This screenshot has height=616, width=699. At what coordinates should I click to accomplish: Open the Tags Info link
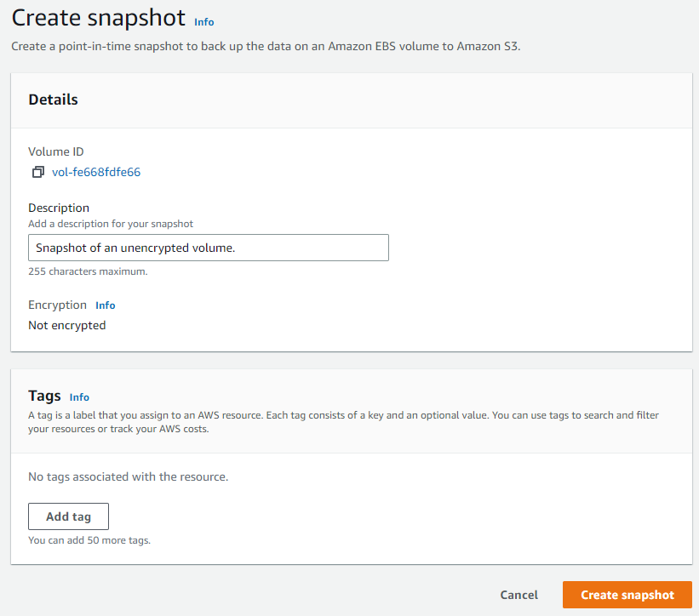click(79, 396)
